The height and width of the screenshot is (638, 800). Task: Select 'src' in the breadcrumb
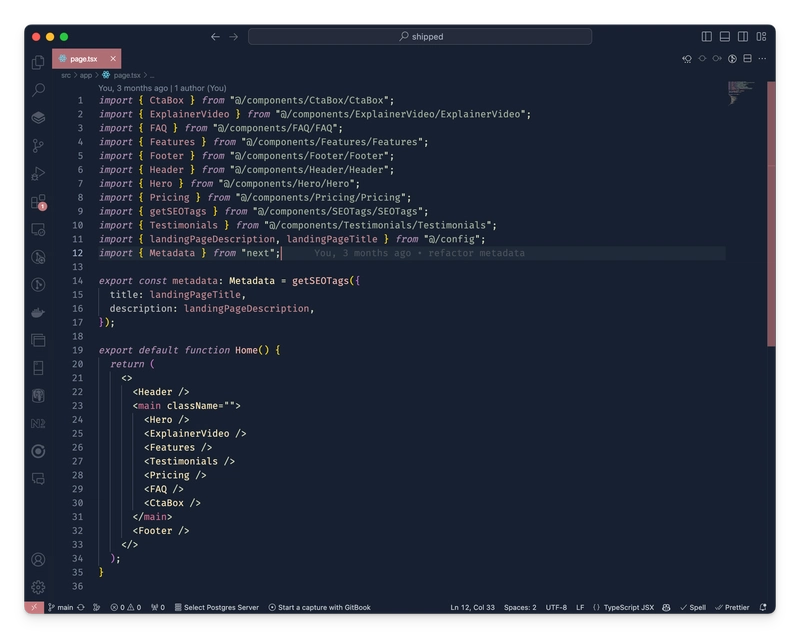(x=66, y=75)
